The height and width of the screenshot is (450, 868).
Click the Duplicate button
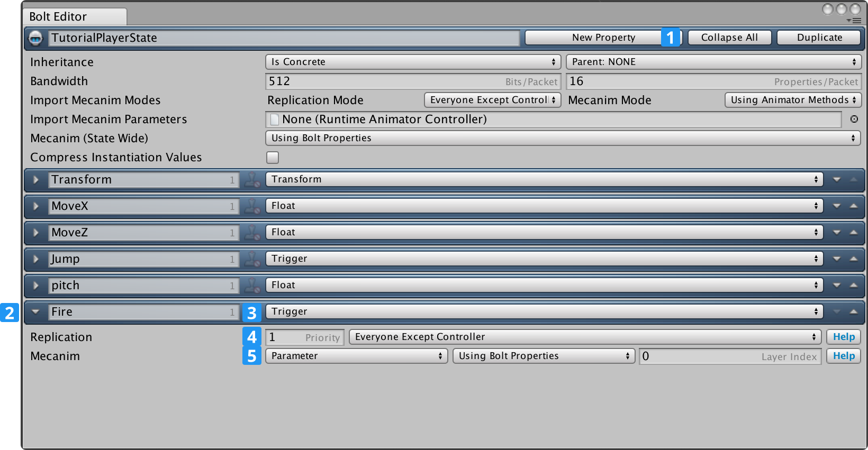(x=819, y=38)
